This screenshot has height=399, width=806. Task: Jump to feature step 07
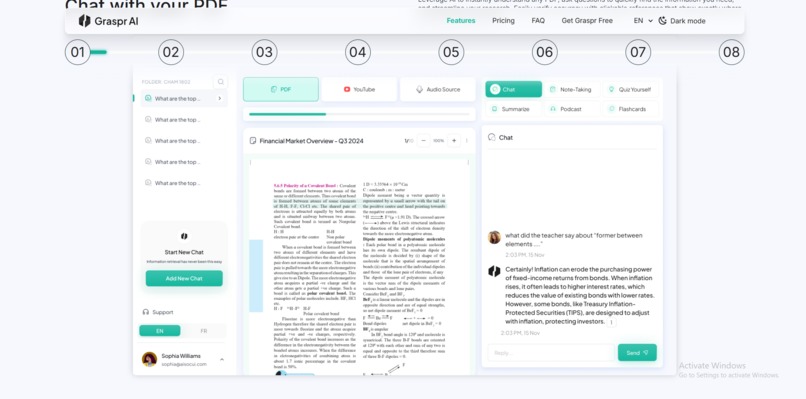click(x=638, y=52)
